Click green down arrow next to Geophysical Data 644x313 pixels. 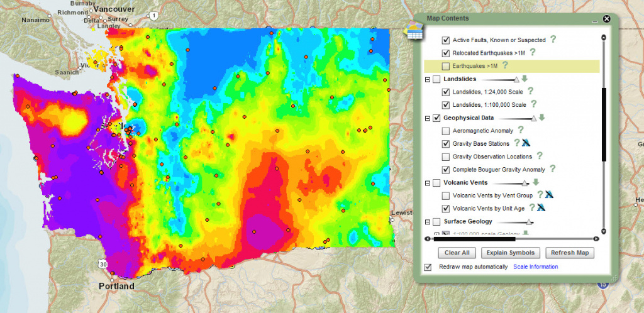click(541, 118)
